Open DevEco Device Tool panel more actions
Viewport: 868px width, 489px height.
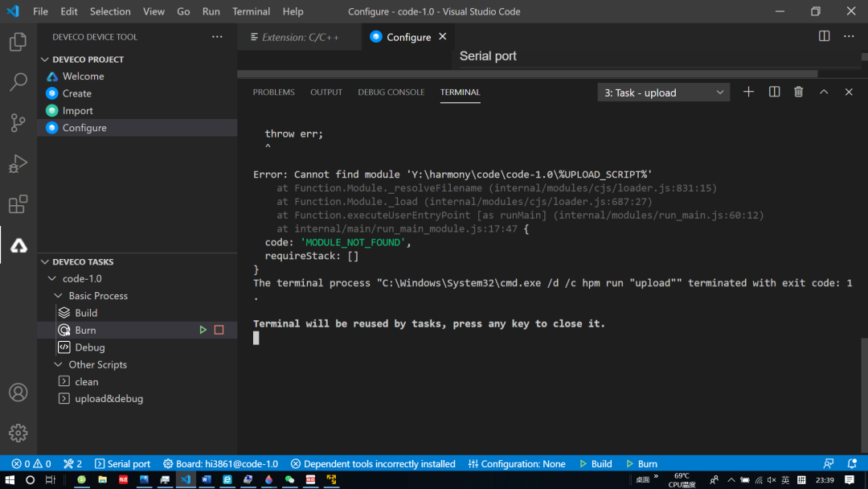(217, 36)
